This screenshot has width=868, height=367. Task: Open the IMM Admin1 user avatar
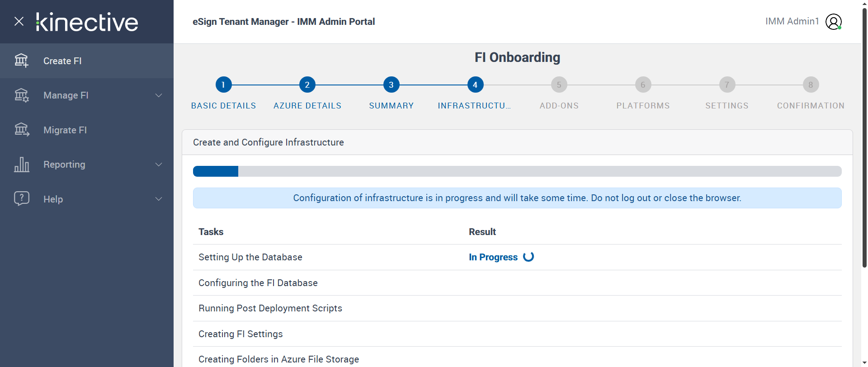[833, 22]
